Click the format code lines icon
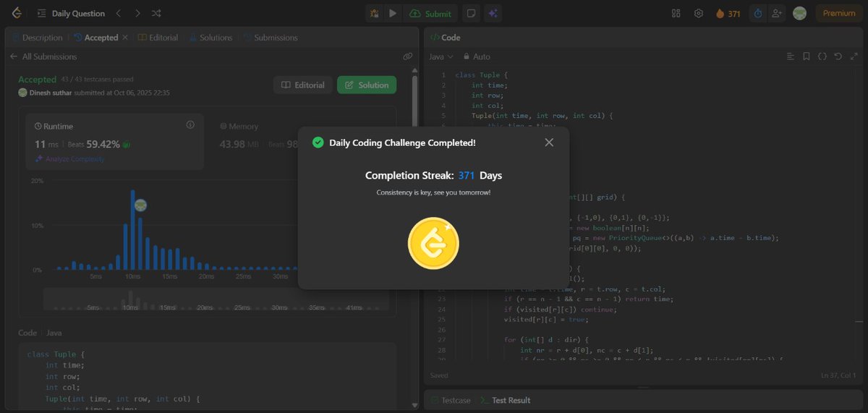The image size is (868, 413). point(790,56)
